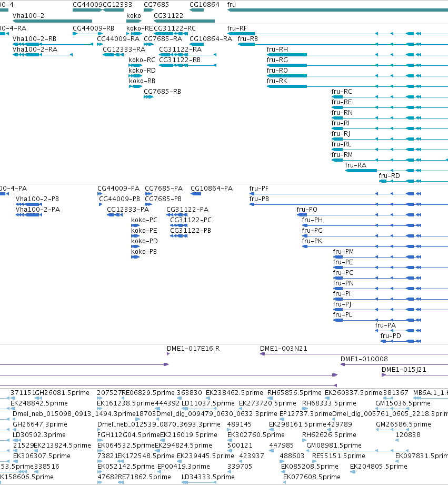Select transcript fru-RG
Screen dimensions: 448x485
tap(277, 60)
